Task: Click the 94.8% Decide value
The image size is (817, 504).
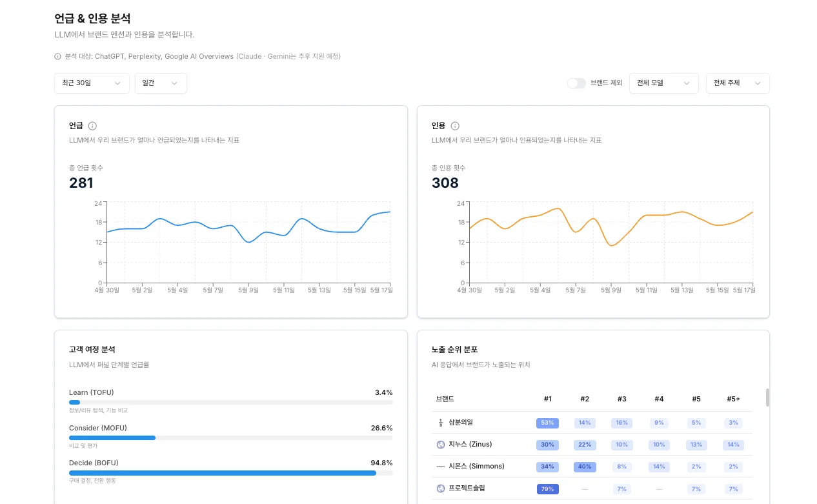Action: click(x=382, y=463)
